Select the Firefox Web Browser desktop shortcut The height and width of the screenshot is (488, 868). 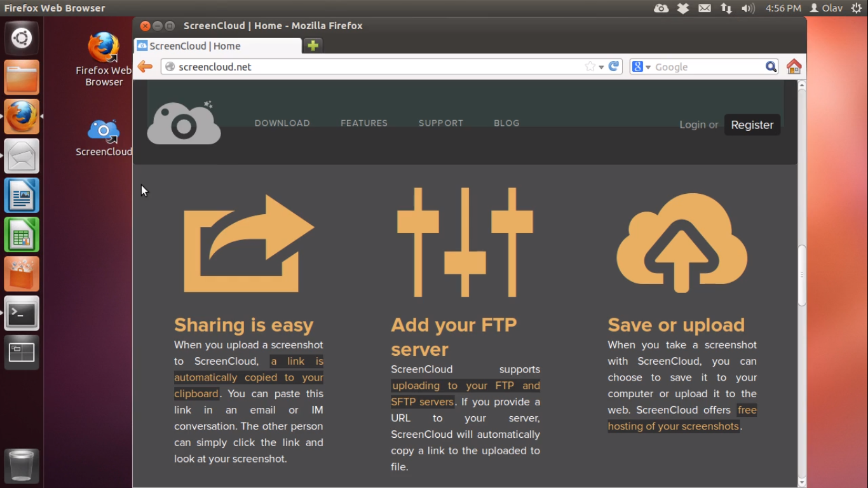point(104,60)
